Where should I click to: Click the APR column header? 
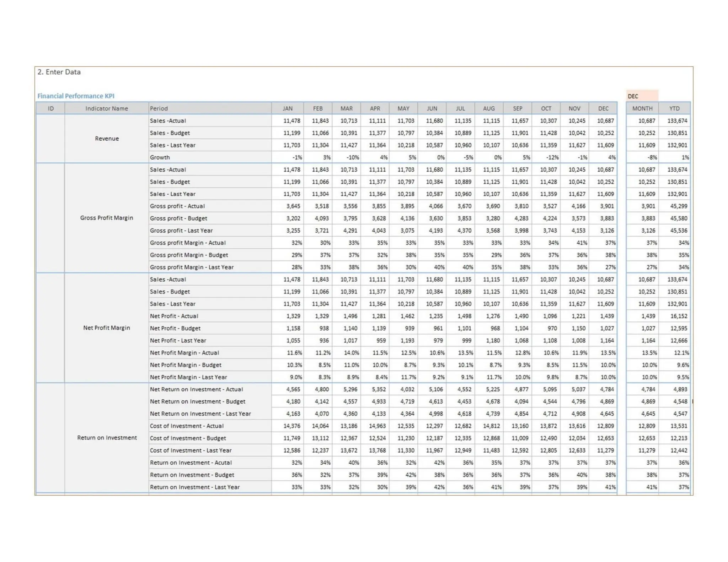(x=375, y=108)
